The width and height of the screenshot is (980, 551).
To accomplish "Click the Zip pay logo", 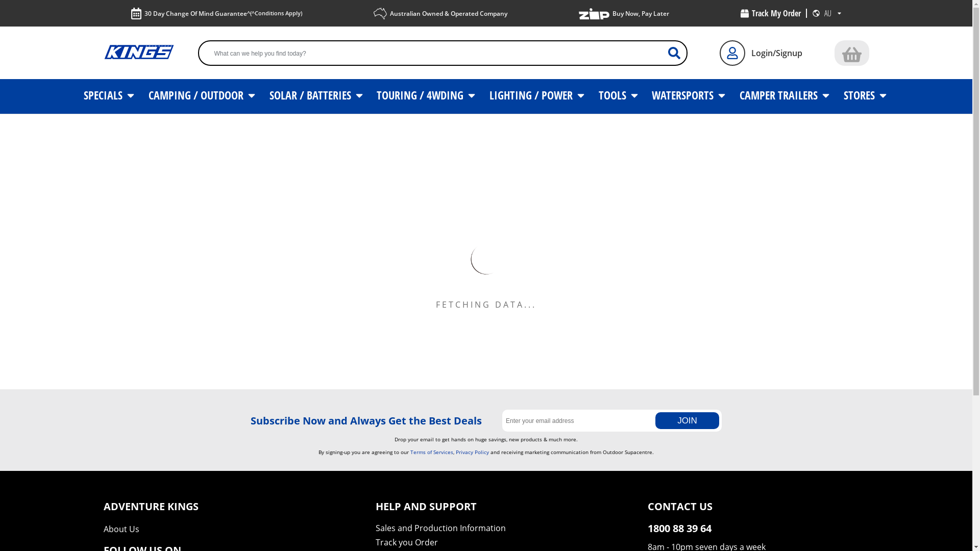I will pyautogui.click(x=594, y=14).
